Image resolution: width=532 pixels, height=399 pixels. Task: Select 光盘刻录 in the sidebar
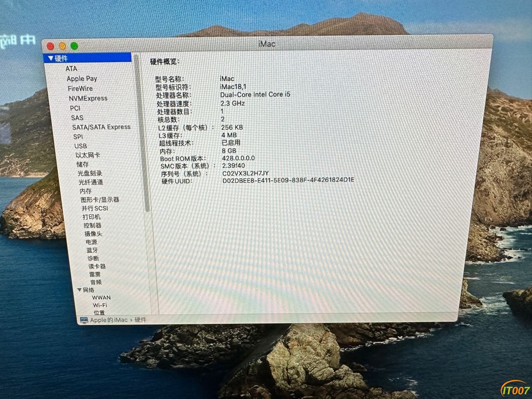(90, 173)
